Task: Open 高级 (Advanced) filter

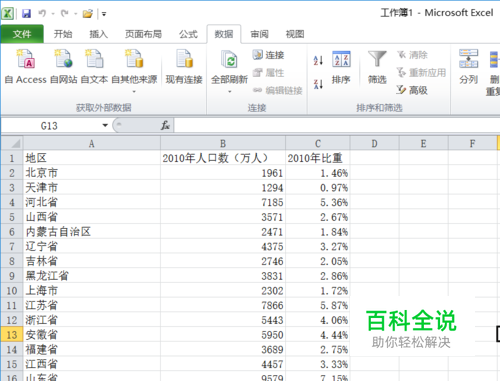Action: (x=412, y=90)
